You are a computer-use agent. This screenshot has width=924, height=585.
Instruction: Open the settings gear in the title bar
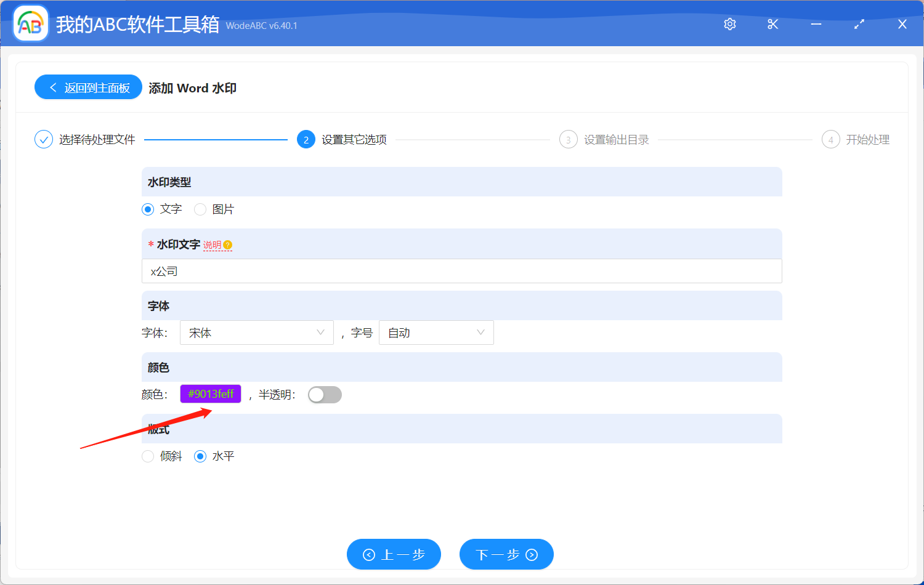[x=729, y=24]
